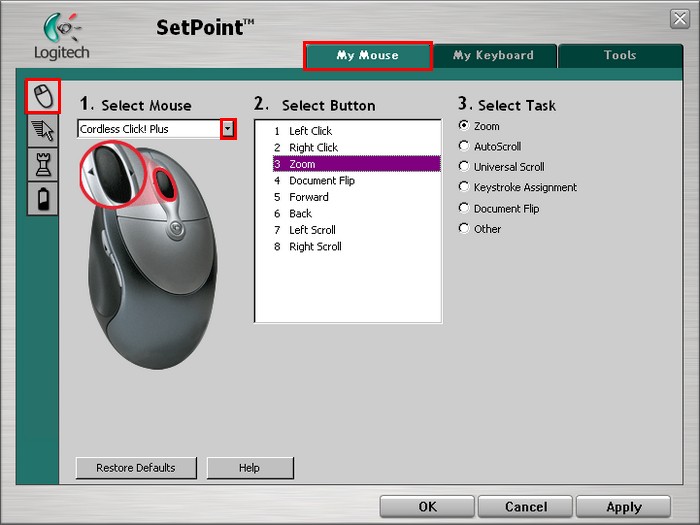Select '1 Left Click' in button list
The height and width of the screenshot is (525, 700).
click(x=356, y=131)
